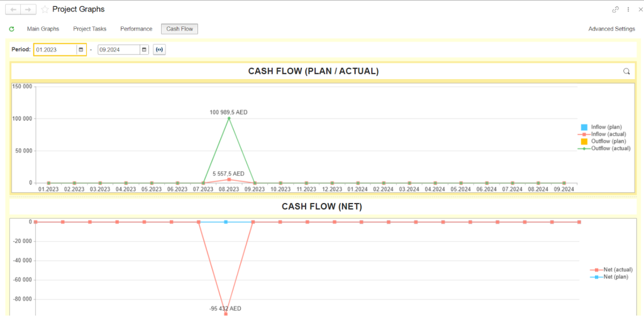644x319 pixels.
Task: Click the forward navigation arrow
Action: [x=28, y=9]
